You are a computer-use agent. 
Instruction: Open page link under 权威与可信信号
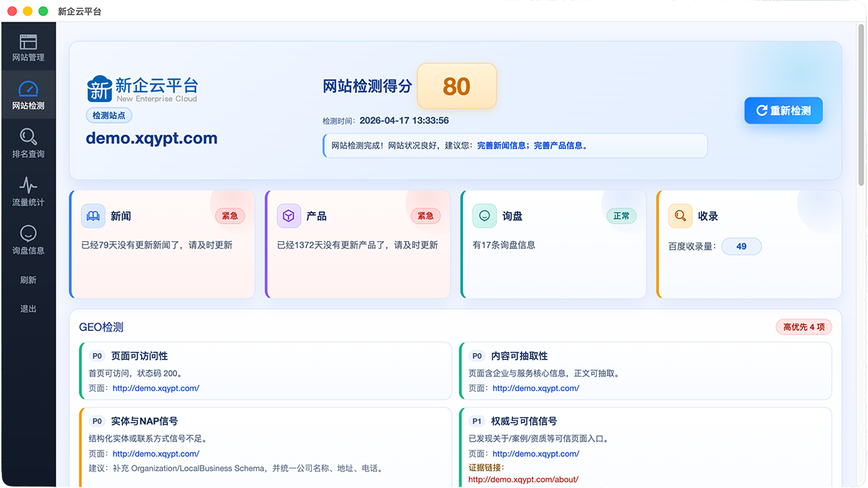(536, 454)
